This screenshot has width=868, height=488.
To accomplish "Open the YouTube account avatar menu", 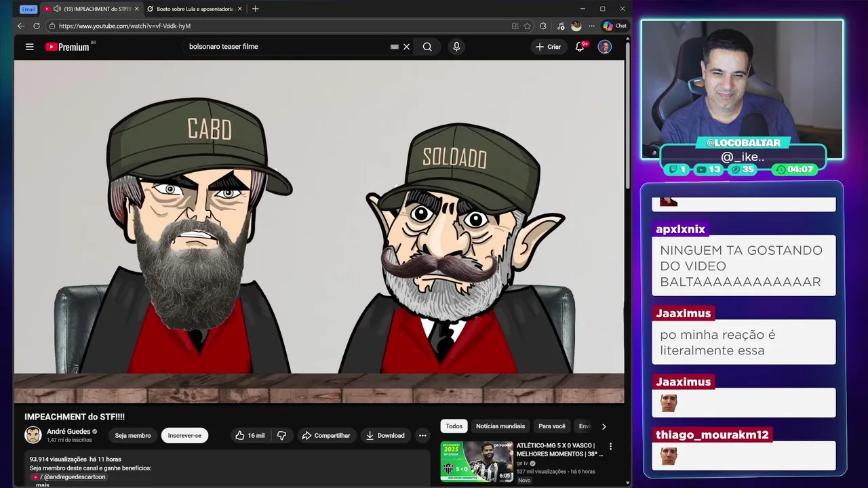I will (x=605, y=47).
